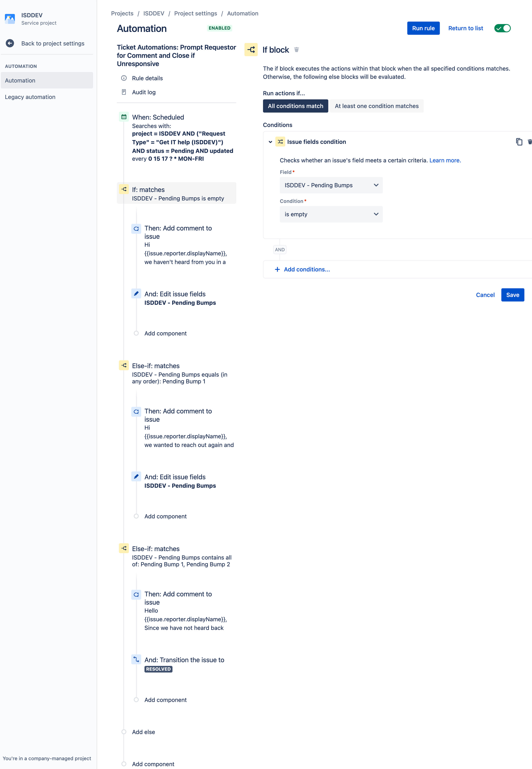Click the rule title Ticket Automations

click(x=176, y=55)
